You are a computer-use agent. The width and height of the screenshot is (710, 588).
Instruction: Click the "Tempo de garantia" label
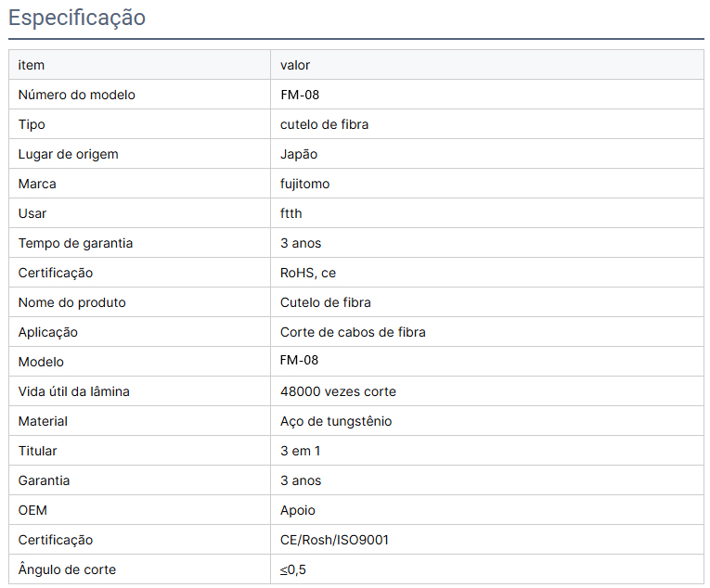point(75,243)
